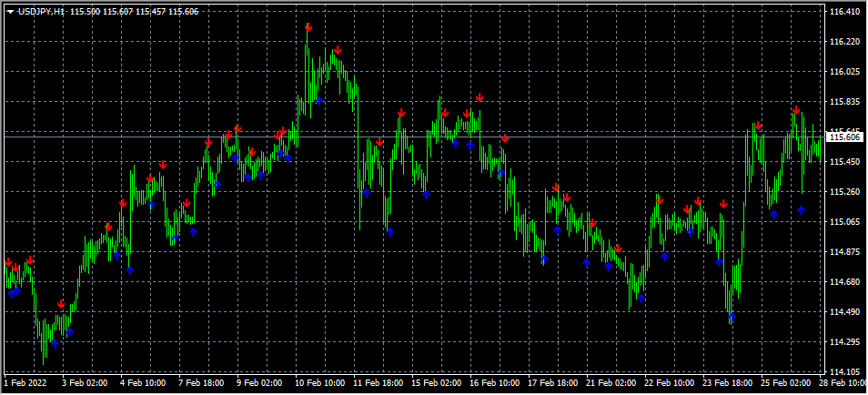
Task: Click the 23 Feb 18:00 time label
Action: coord(728,383)
